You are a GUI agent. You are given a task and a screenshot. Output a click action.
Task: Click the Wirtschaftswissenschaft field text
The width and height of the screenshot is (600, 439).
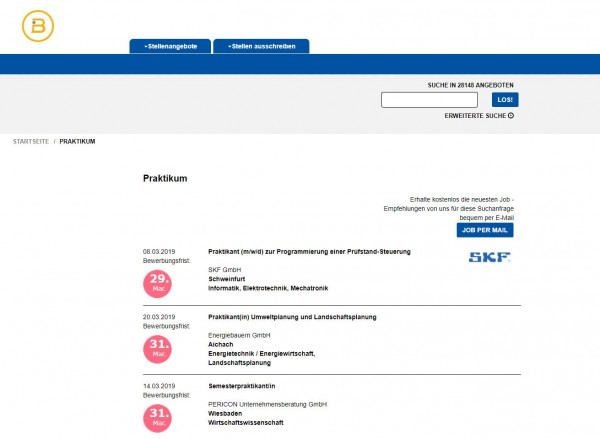(x=246, y=423)
